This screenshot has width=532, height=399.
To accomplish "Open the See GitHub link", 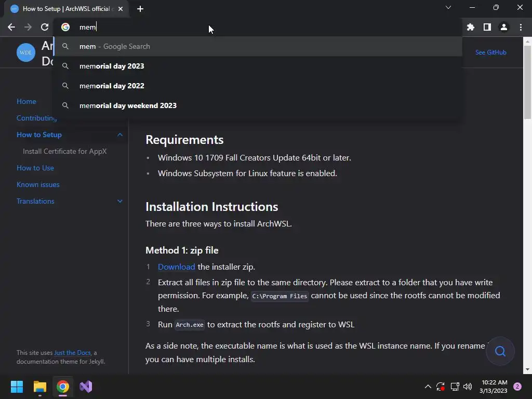I will [x=490, y=52].
